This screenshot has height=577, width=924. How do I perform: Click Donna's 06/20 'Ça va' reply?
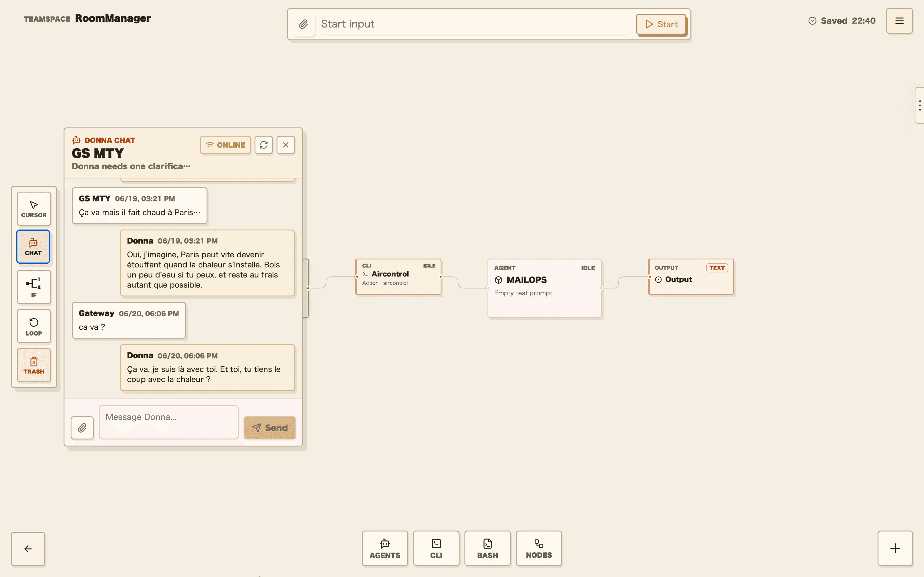click(x=207, y=367)
